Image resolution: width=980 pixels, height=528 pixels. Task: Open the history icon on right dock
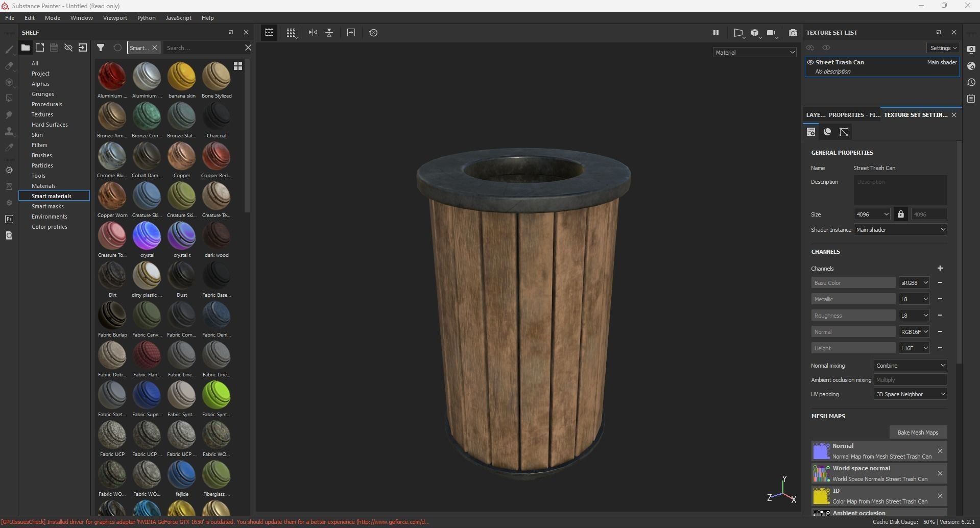pos(971,82)
